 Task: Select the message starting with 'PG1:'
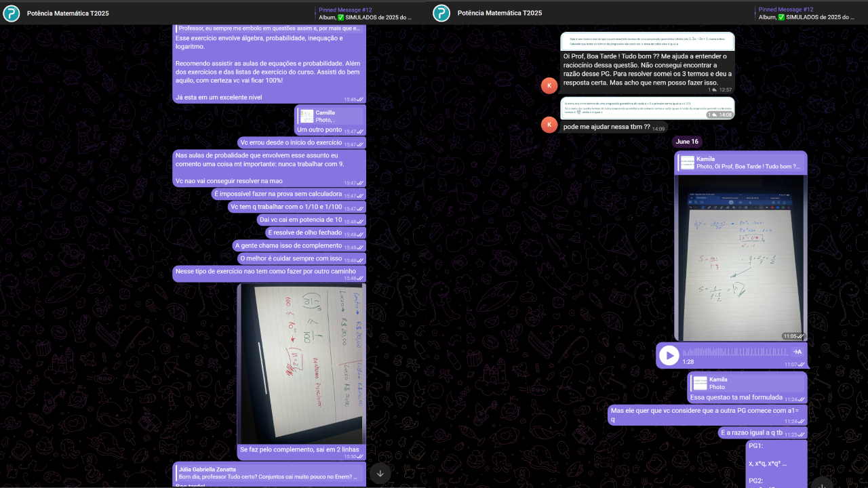click(x=776, y=464)
